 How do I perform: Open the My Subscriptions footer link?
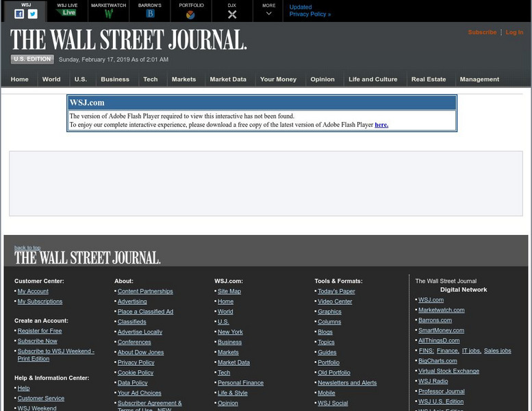tap(40, 301)
